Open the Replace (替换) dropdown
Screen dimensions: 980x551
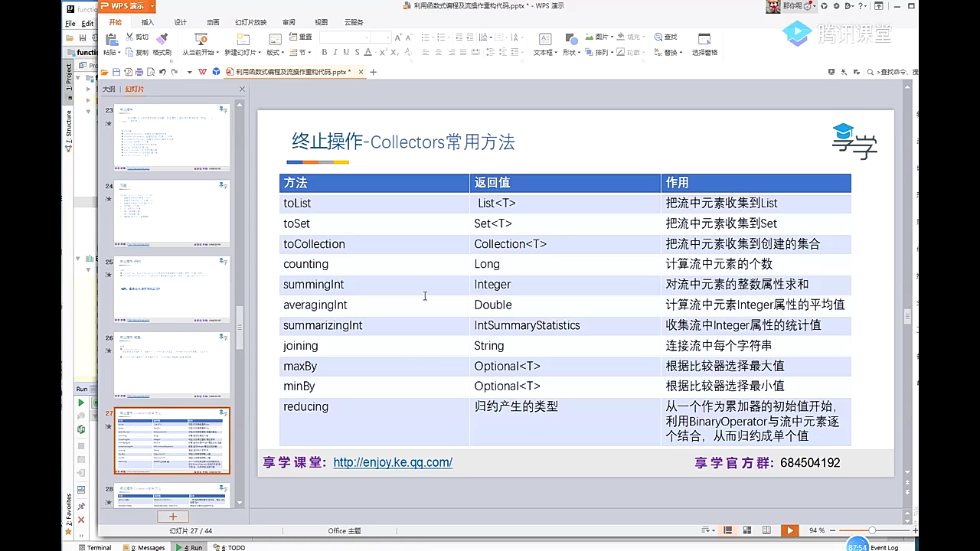tap(668, 53)
